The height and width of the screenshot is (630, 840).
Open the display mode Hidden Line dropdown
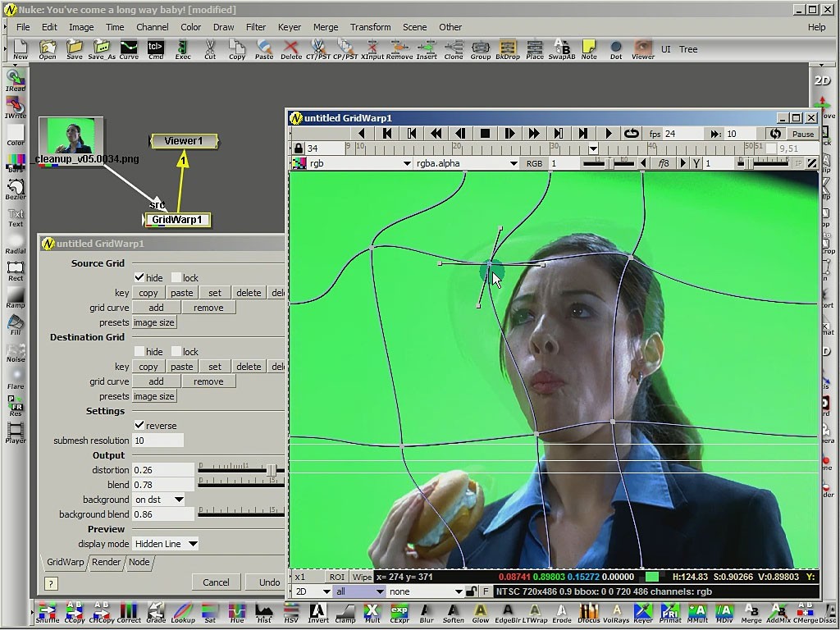tap(166, 544)
